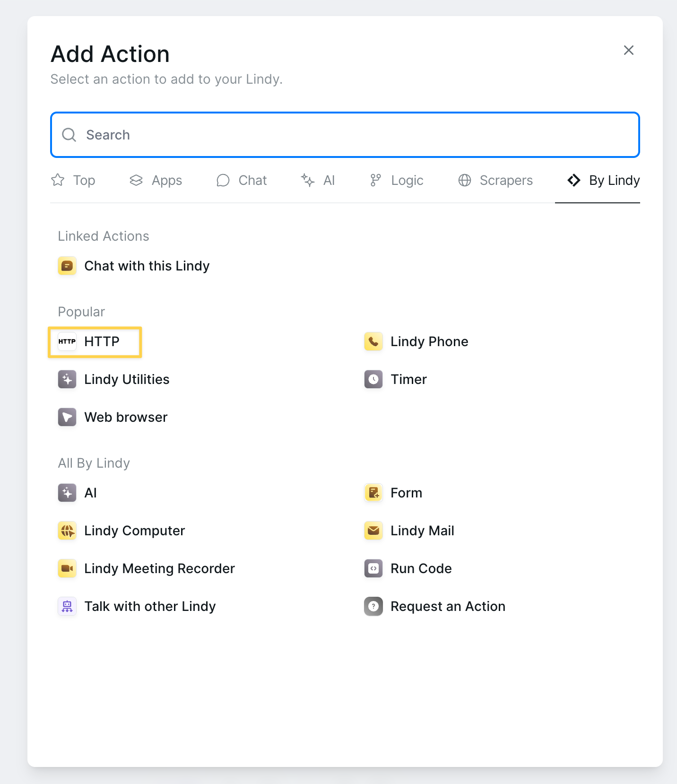Image resolution: width=677 pixels, height=784 pixels.
Task: Click the HTTP action icon
Action: point(67,341)
